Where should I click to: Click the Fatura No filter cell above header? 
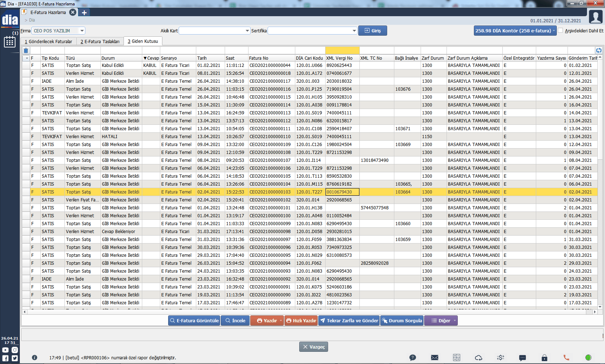click(x=271, y=50)
